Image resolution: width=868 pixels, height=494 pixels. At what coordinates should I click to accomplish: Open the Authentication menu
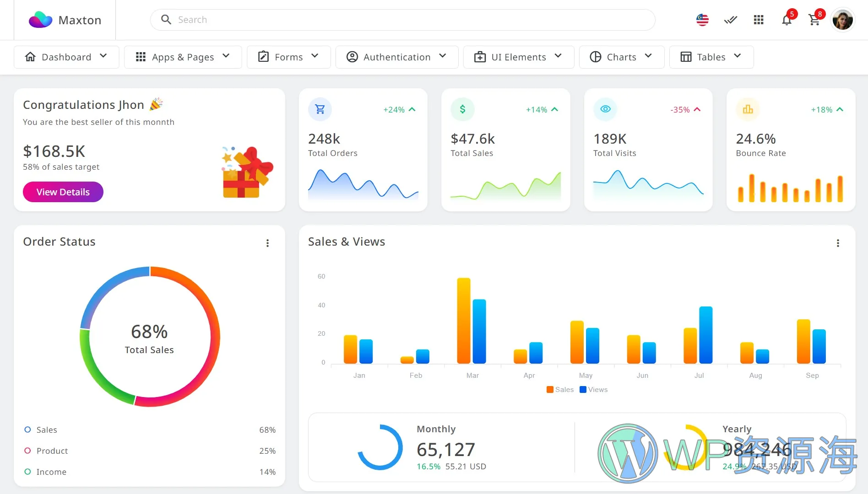[x=396, y=57]
